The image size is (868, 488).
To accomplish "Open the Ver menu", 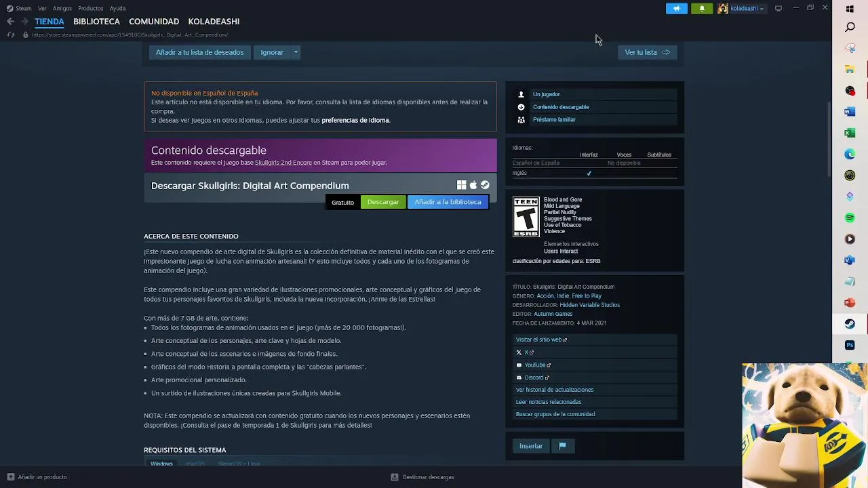I will (43, 9).
